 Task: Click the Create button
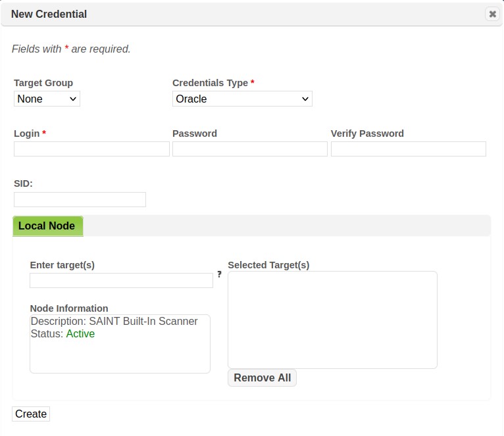tap(31, 414)
